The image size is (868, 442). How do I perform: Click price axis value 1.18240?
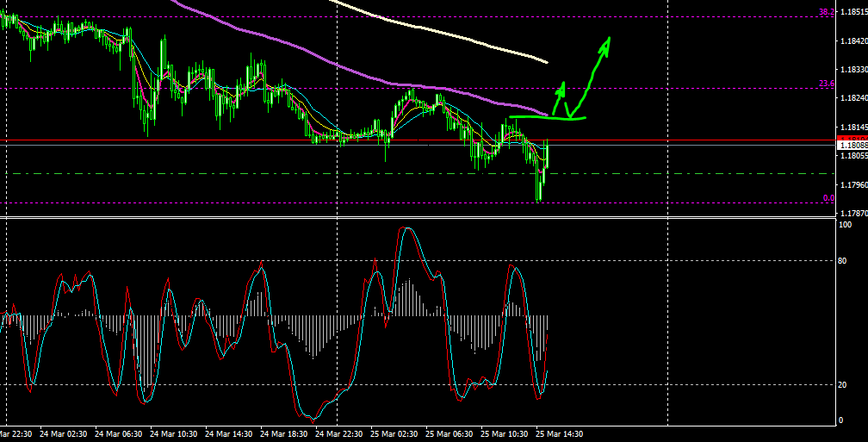tap(853, 98)
